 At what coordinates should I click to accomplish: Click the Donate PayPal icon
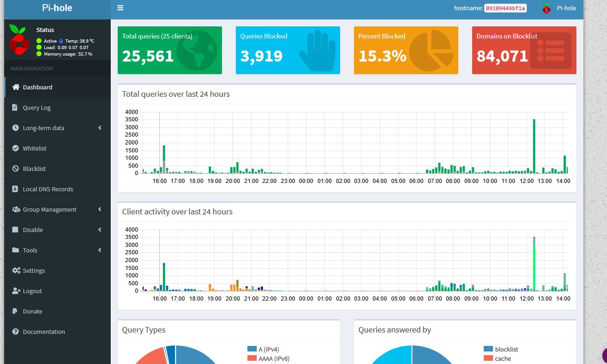pos(15,311)
